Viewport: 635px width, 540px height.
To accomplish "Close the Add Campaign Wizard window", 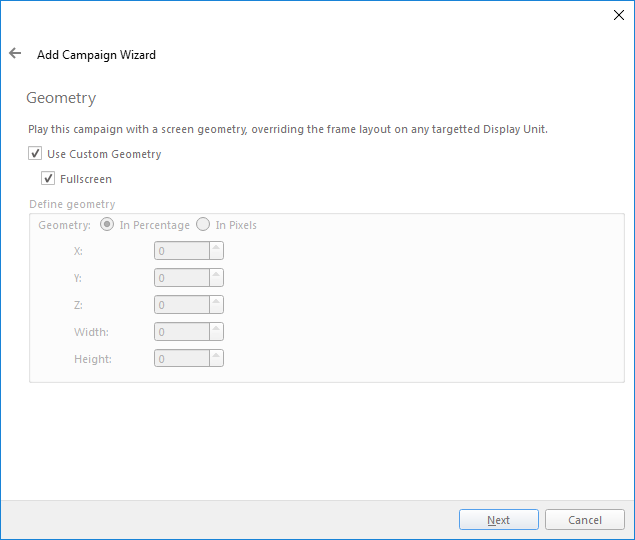I will [x=618, y=15].
